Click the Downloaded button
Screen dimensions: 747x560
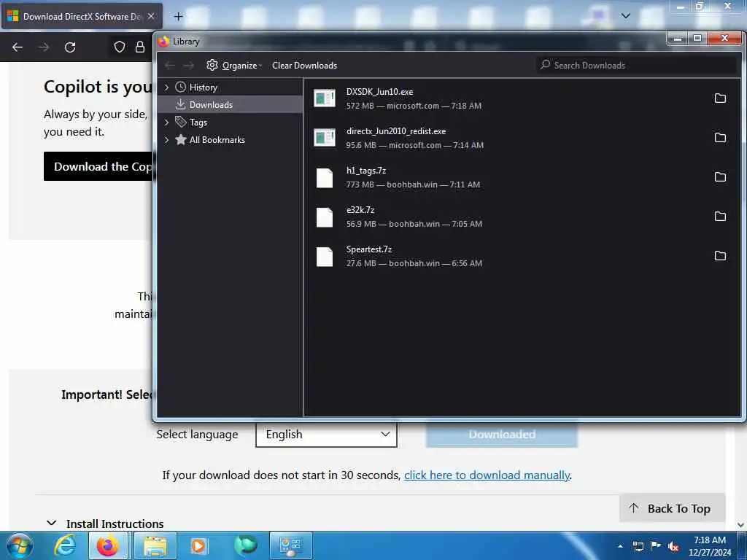502,435
